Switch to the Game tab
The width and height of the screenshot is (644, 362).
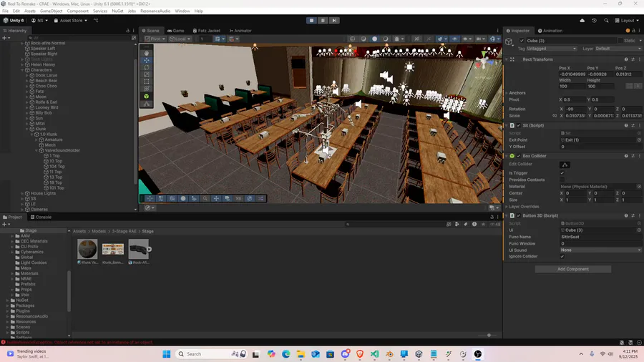tap(176, 31)
